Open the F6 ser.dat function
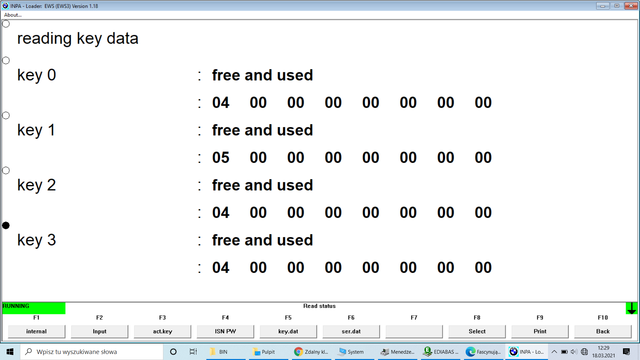This screenshot has height=360, width=640. (351, 331)
